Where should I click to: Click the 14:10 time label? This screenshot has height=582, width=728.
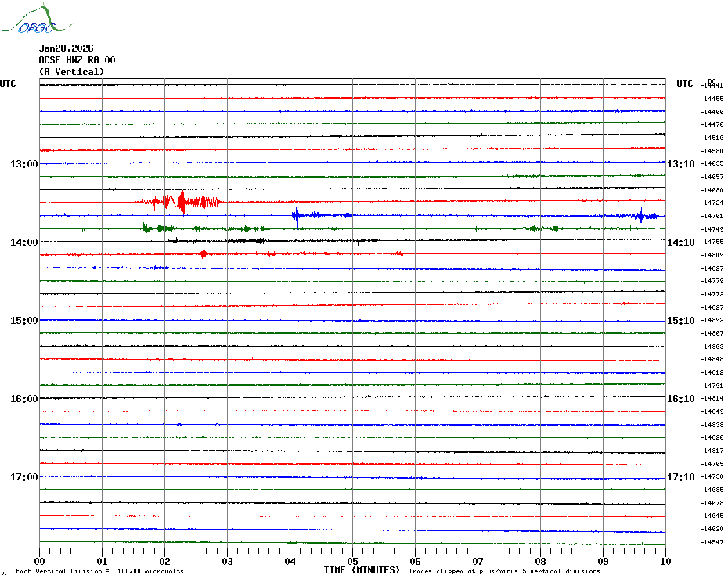click(x=681, y=242)
